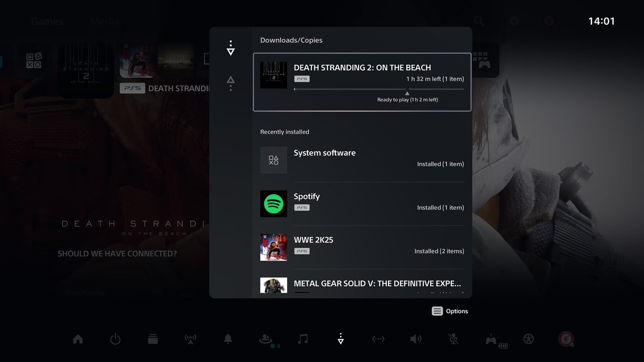
Task: Open the profile avatar in bottom bar
Action: [566, 339]
